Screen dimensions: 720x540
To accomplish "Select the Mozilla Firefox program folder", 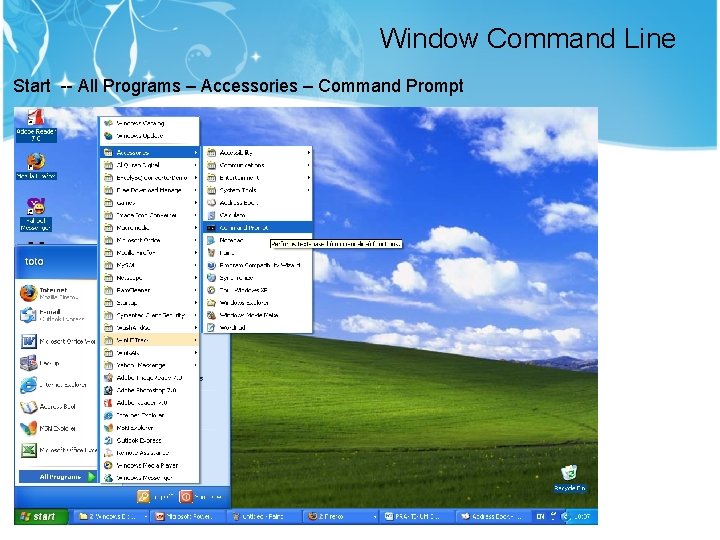I will [x=150, y=253].
